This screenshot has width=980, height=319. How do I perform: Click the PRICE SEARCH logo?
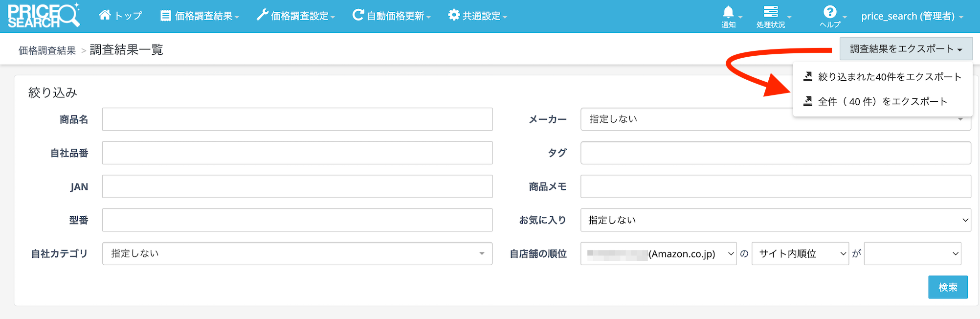(44, 16)
